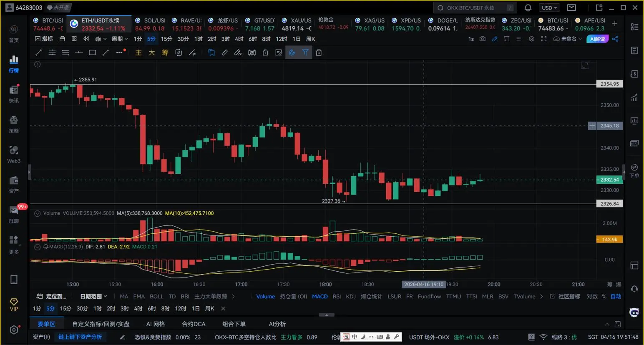Viewport: 644px width, 345px height.
Task: Click the magnet snap drawing icon
Action: click(292, 52)
